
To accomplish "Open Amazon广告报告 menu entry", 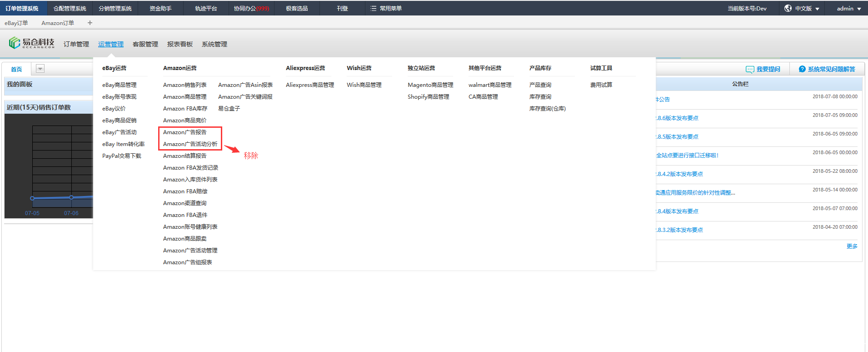I will point(185,132).
